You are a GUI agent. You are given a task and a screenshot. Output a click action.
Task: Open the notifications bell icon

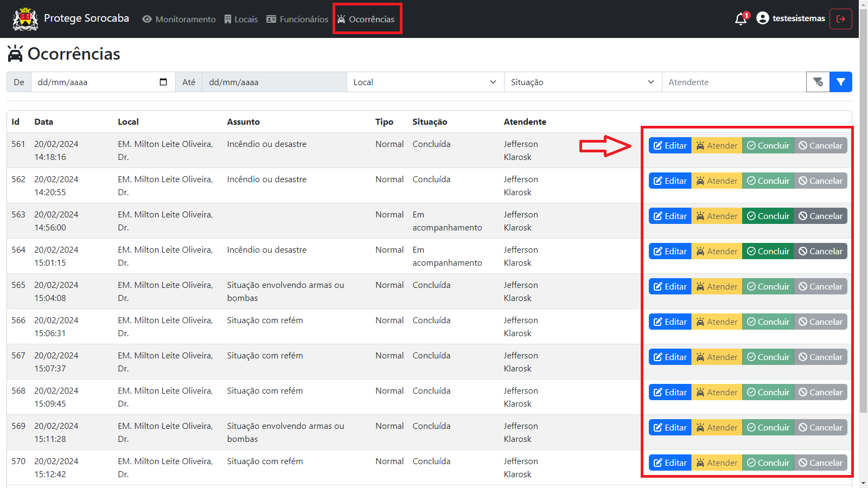click(741, 19)
